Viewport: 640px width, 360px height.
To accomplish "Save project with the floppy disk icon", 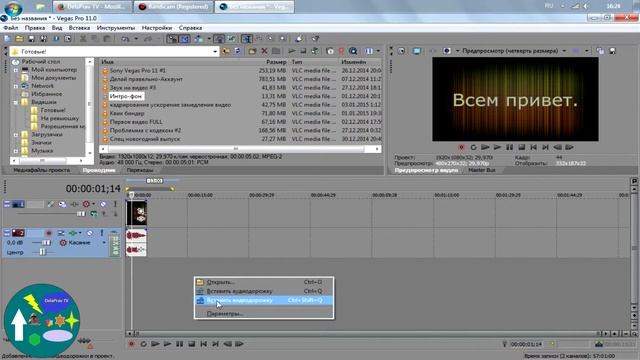I will click(x=31, y=39).
